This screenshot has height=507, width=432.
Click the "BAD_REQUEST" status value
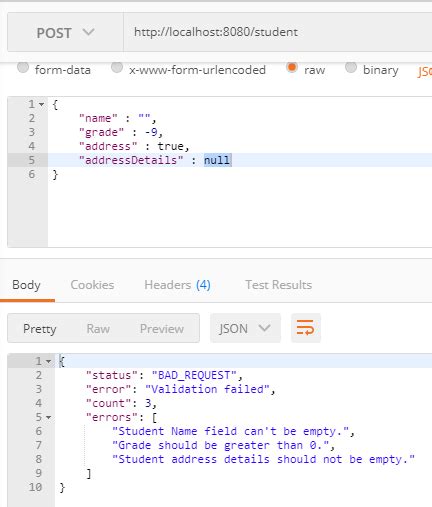click(x=194, y=375)
